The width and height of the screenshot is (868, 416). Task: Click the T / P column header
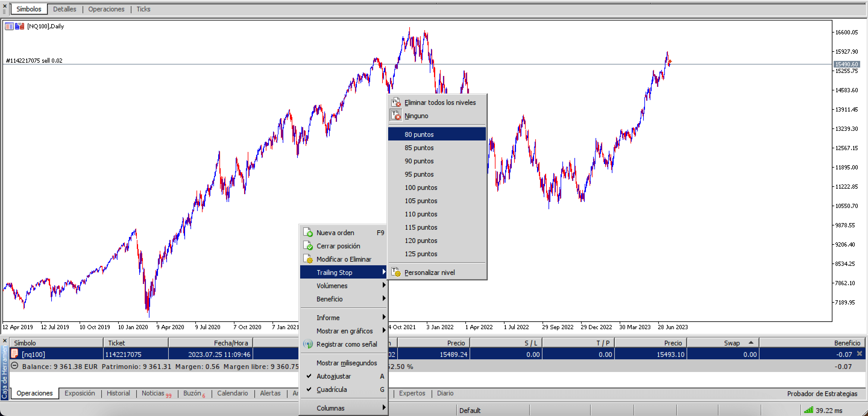tap(578, 342)
